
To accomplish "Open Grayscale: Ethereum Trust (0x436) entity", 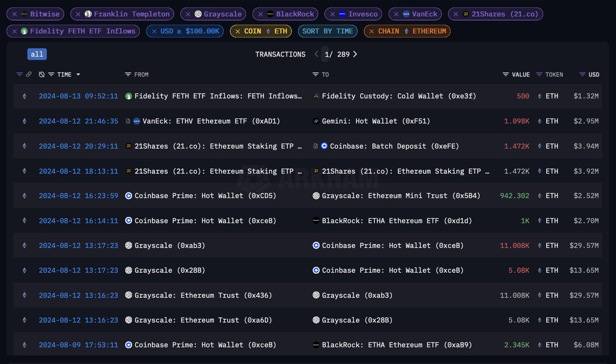I will (203, 295).
